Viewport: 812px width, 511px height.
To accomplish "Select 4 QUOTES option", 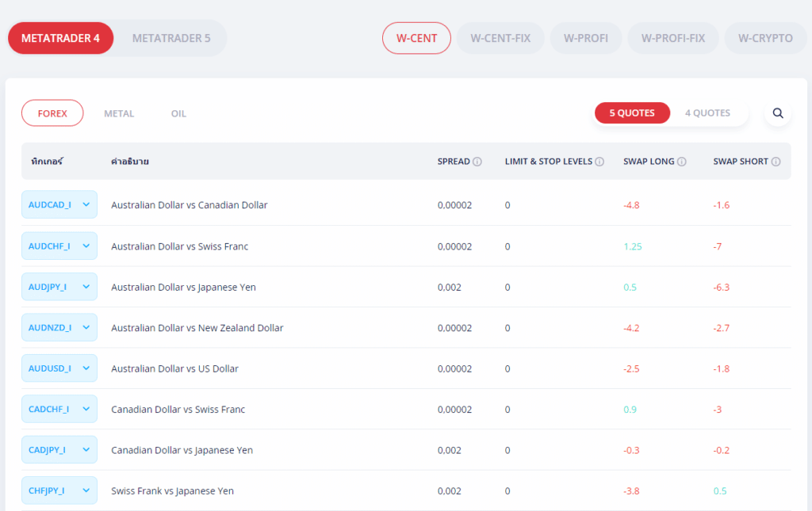I will pos(707,112).
